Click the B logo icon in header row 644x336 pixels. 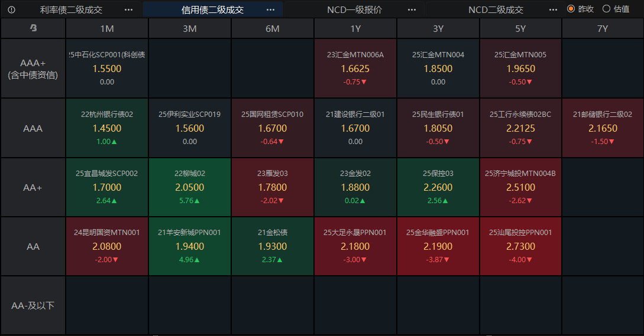point(33,28)
